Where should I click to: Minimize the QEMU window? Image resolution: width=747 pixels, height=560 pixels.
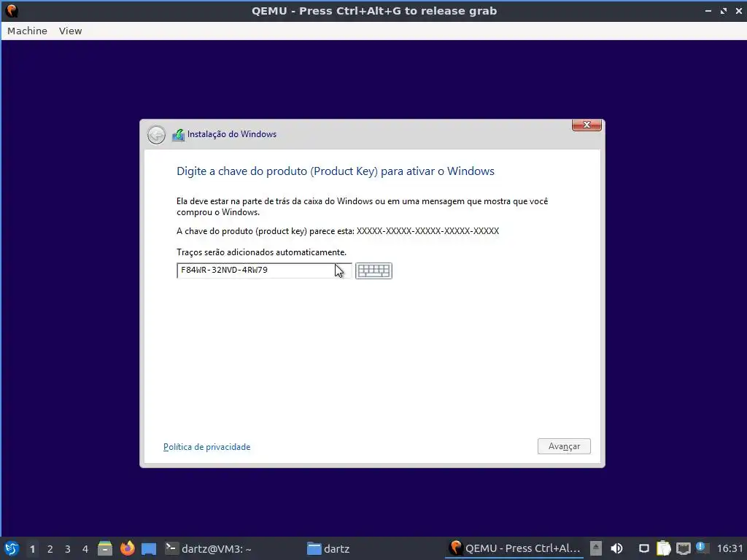[708, 10]
